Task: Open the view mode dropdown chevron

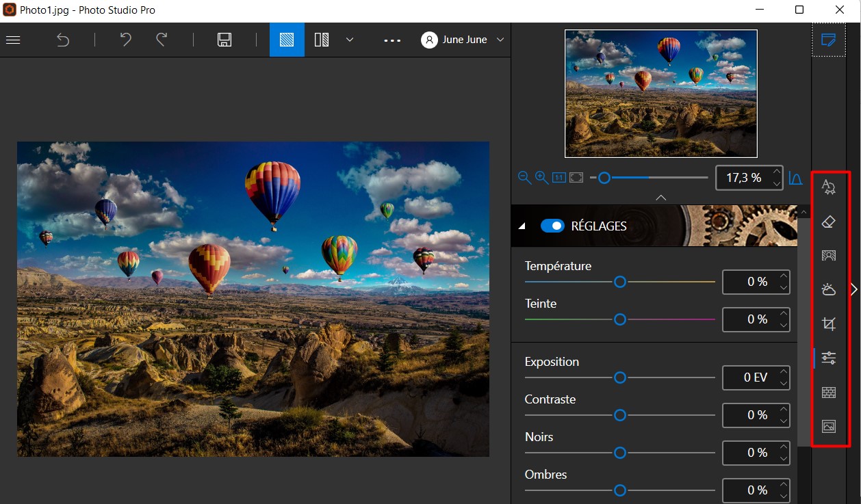Action: tap(350, 40)
